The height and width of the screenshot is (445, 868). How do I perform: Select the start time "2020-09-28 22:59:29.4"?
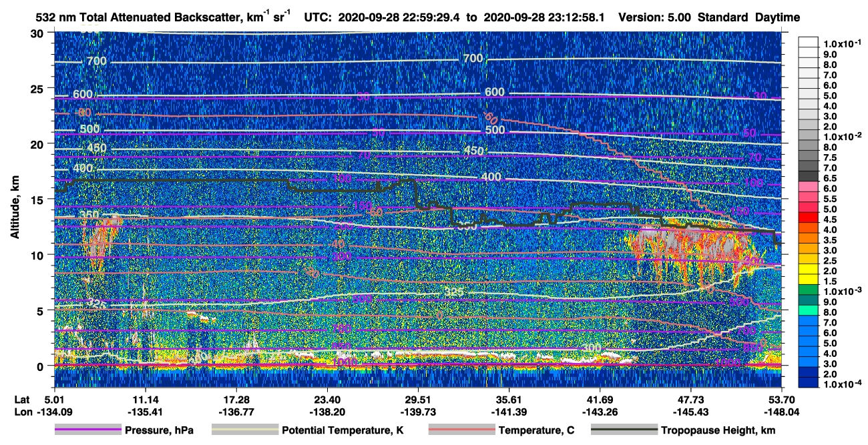pyautogui.click(x=401, y=17)
